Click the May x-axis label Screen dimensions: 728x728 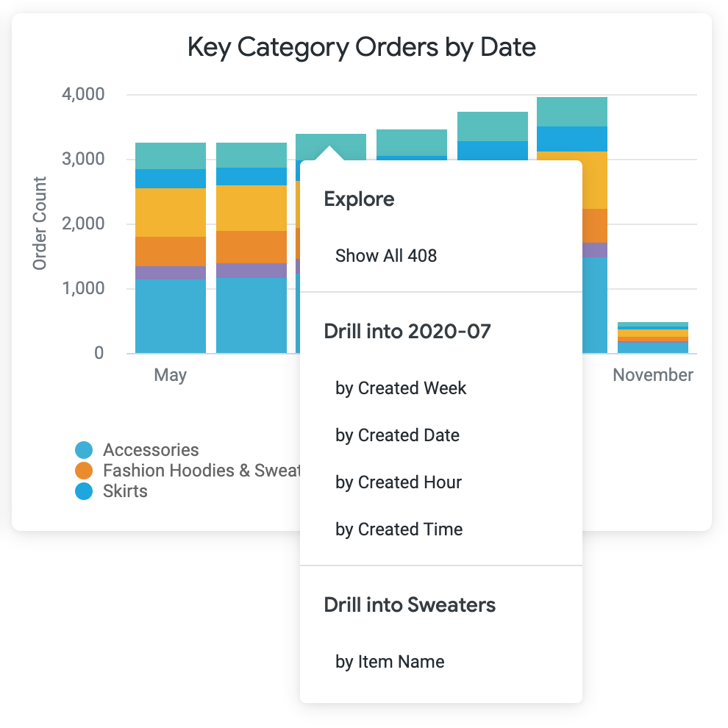tap(171, 375)
